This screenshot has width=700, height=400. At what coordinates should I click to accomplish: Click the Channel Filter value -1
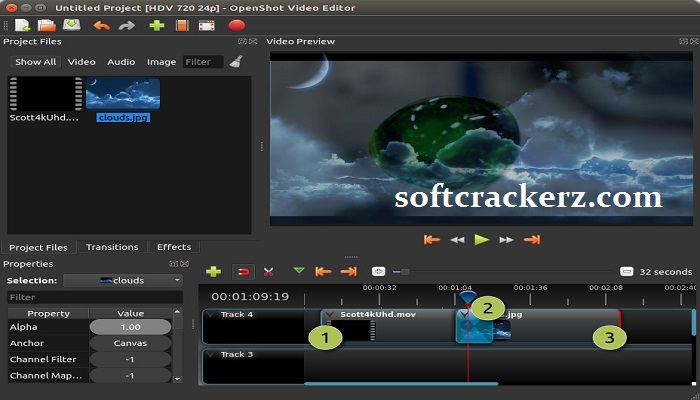(x=130, y=359)
